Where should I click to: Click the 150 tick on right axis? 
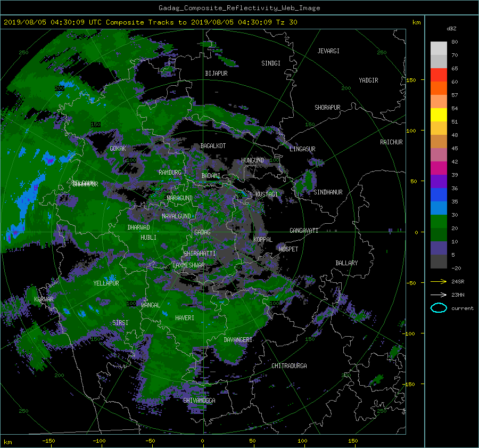coord(411,80)
